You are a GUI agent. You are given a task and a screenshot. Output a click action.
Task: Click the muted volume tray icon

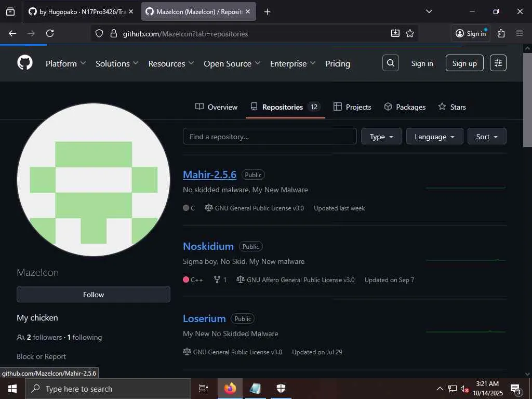465,389
